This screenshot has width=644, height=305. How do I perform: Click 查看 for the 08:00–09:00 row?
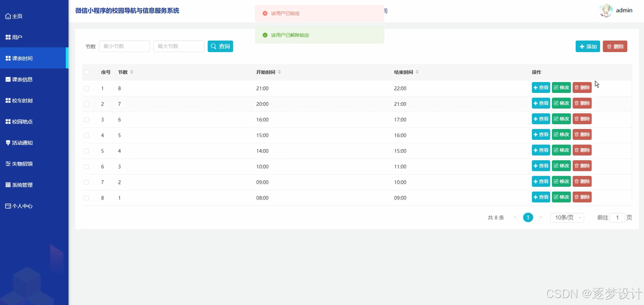click(541, 197)
